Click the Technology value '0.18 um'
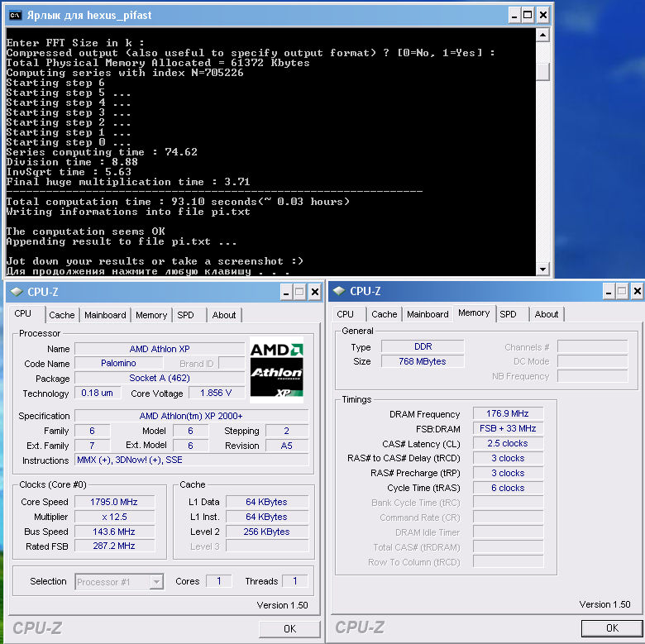Viewport: 645px width, 644px height. [98, 393]
